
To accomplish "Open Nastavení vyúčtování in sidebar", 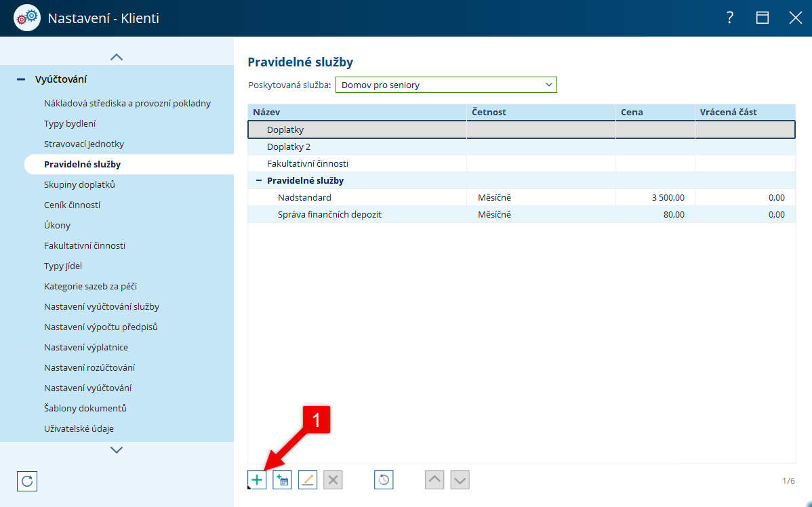I will tap(88, 388).
